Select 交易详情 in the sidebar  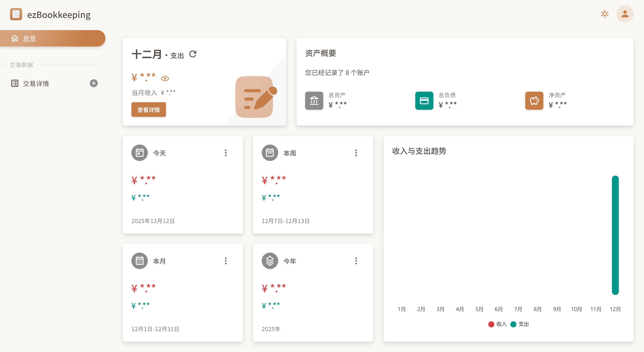pos(36,83)
